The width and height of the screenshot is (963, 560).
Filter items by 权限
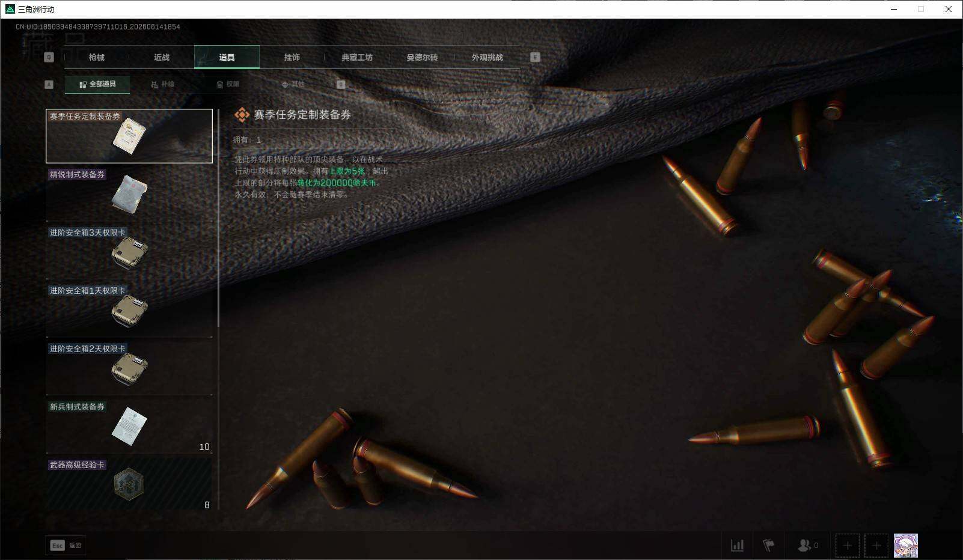tap(228, 84)
